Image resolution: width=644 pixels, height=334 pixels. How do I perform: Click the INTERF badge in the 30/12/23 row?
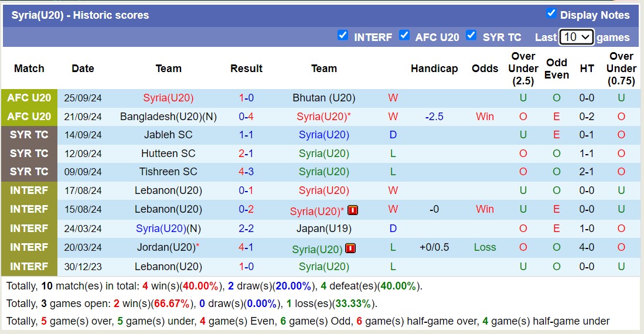29,267
